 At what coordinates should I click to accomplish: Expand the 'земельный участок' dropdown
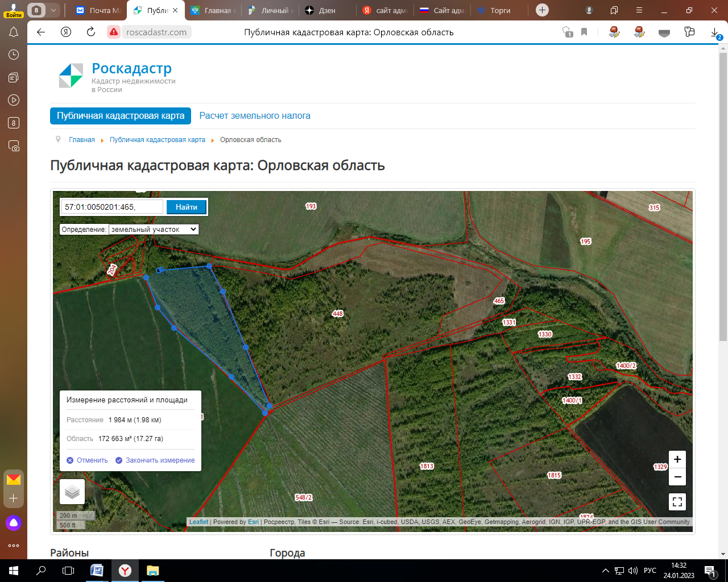coord(154,230)
